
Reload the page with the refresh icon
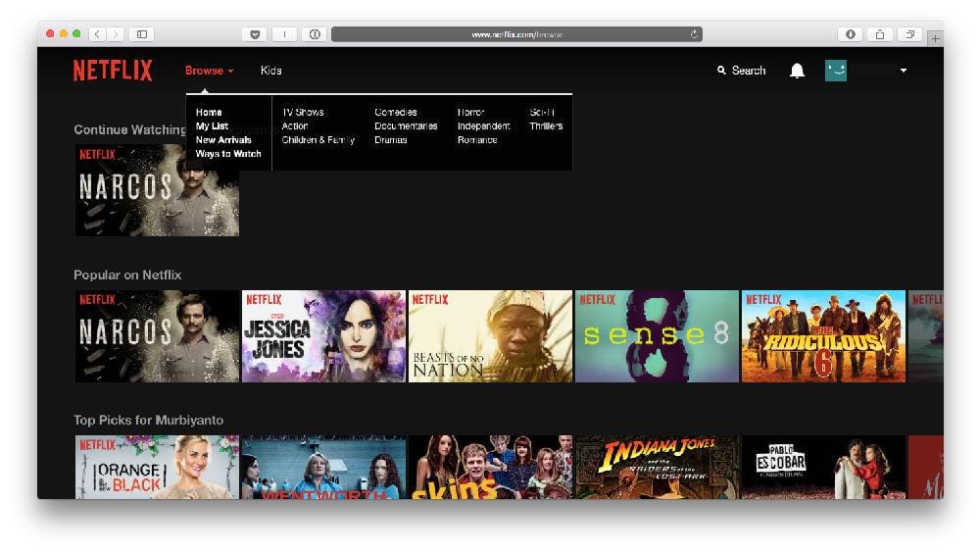pyautogui.click(x=694, y=34)
